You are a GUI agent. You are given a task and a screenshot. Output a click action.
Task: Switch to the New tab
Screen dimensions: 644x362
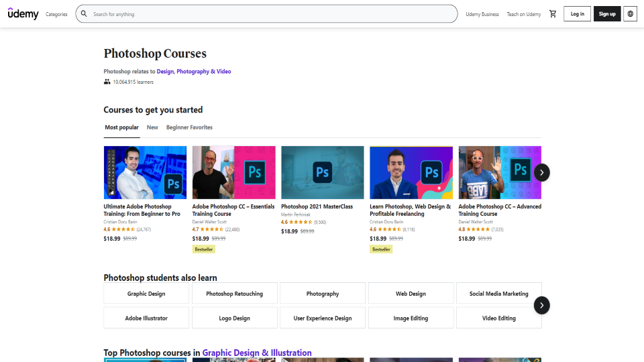(x=152, y=127)
